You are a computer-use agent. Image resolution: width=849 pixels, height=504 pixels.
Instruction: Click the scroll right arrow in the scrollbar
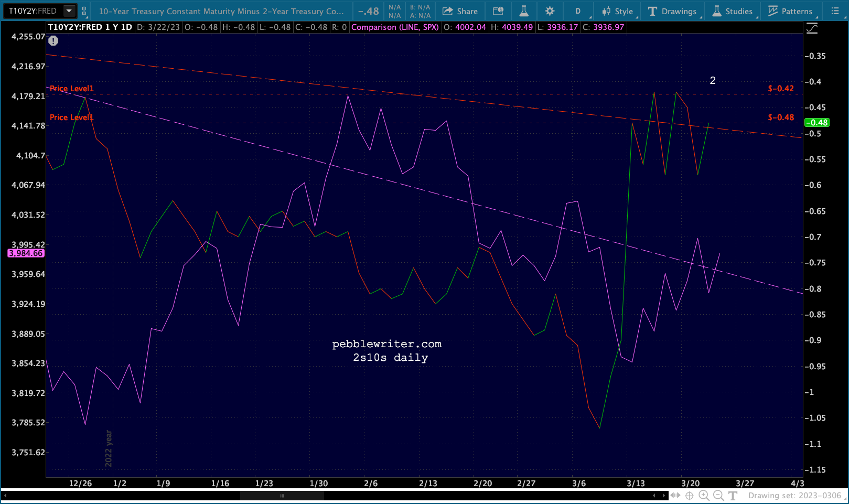click(x=664, y=496)
